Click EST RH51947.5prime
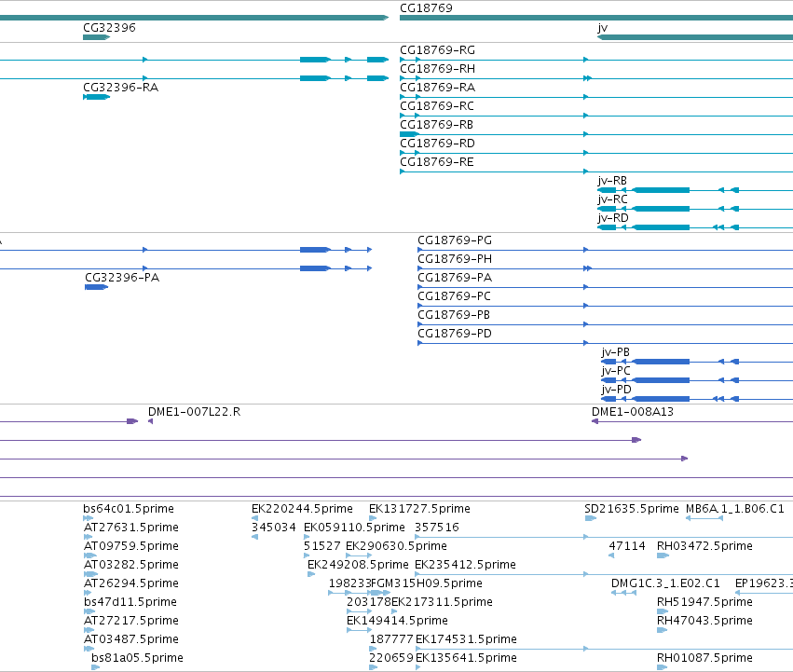The height and width of the screenshot is (672, 793). [x=704, y=602]
